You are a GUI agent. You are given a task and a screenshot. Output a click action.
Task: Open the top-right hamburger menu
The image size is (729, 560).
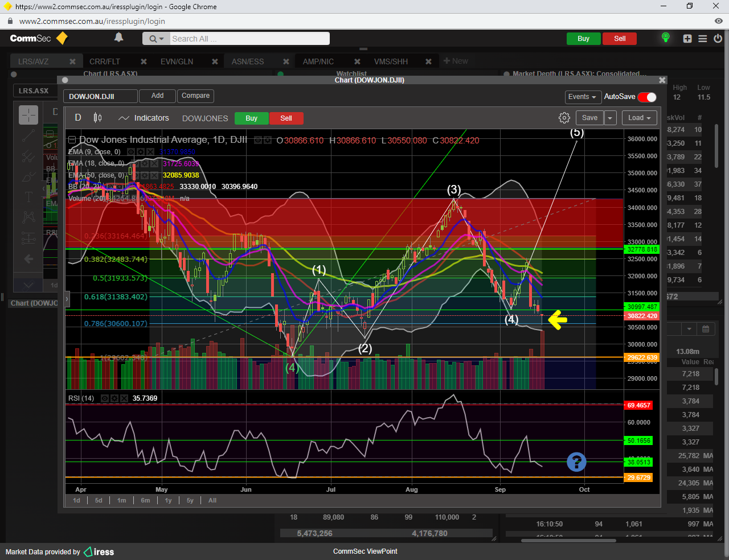(703, 39)
